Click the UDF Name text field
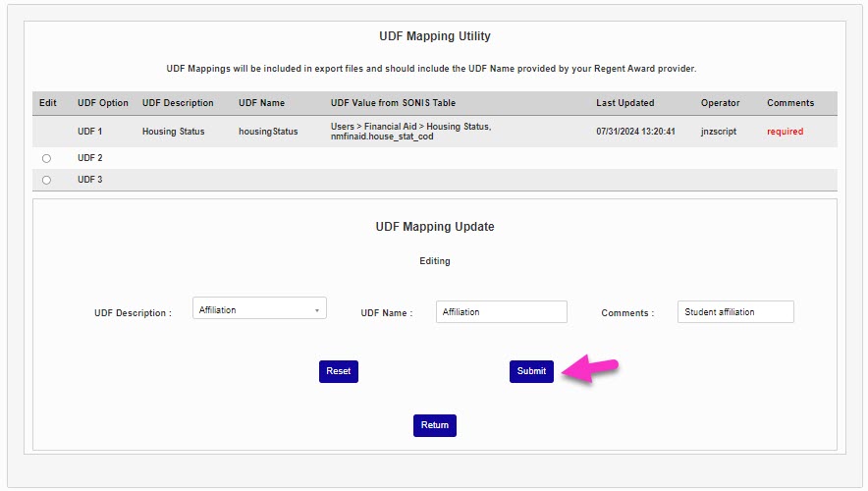 [x=501, y=311]
